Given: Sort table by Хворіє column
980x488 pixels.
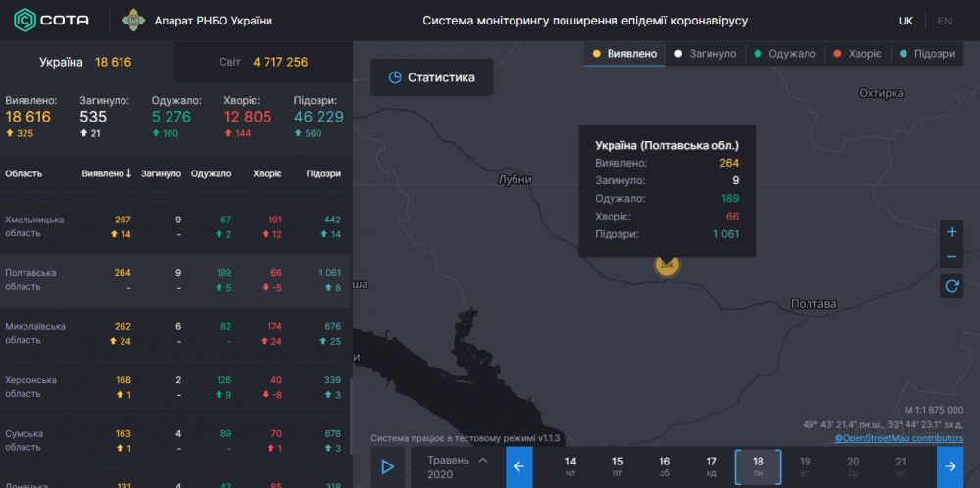Looking at the screenshot, I should coord(267,173).
